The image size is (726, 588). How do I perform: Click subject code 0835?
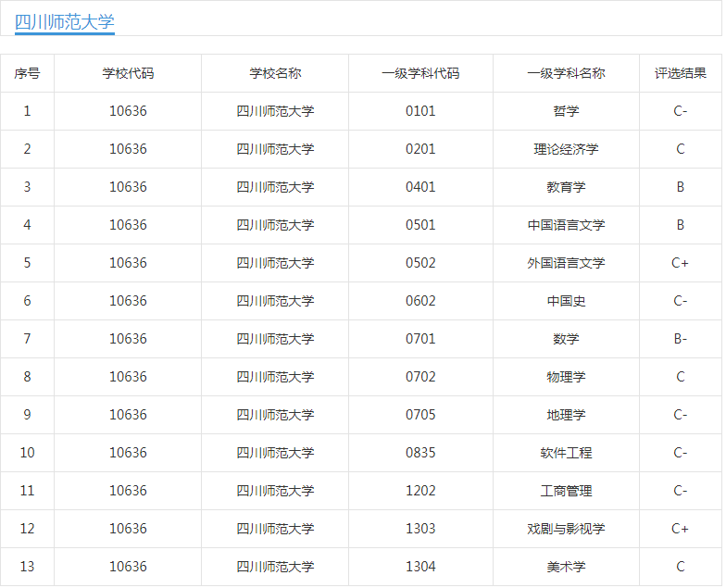pyautogui.click(x=420, y=453)
